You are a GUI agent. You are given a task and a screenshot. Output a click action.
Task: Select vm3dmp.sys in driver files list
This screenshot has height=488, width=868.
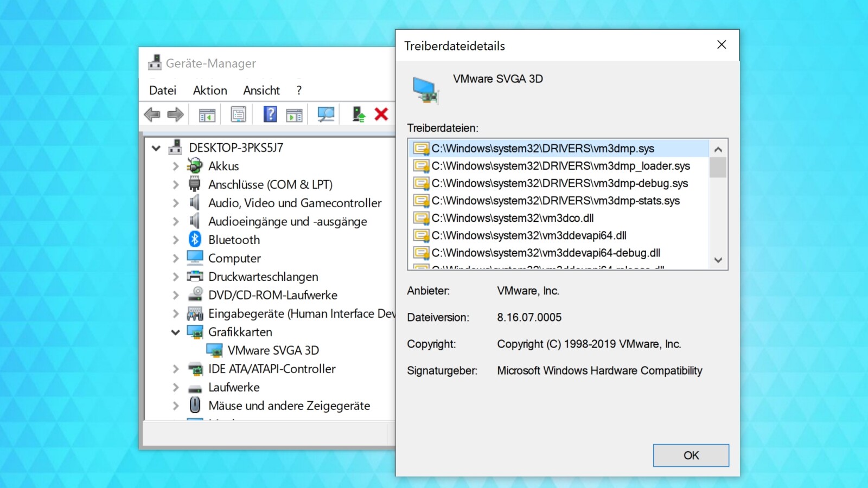pos(559,149)
